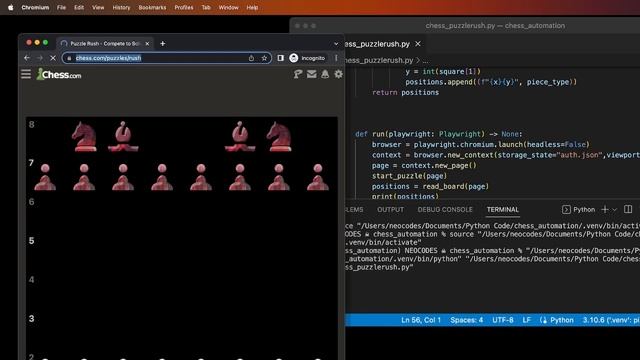This screenshot has width=640, height=360.
Task: Open the Chromium three-dot menu
Action: pos(336,58)
